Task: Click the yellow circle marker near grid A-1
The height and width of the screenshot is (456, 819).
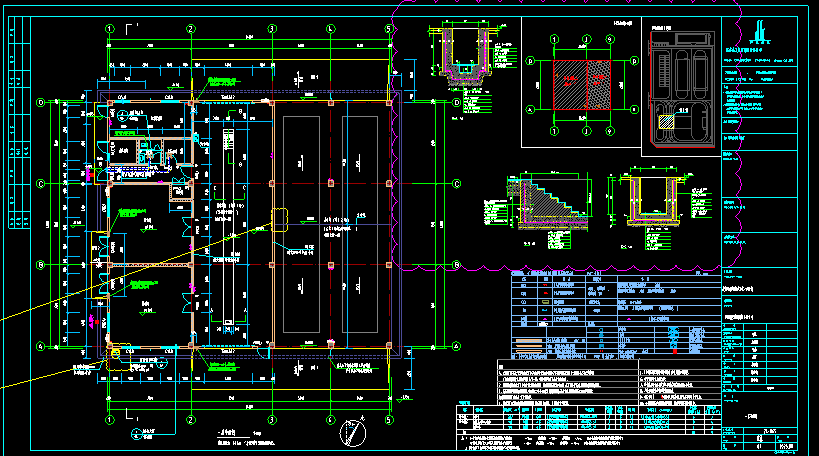Action: click(113, 353)
